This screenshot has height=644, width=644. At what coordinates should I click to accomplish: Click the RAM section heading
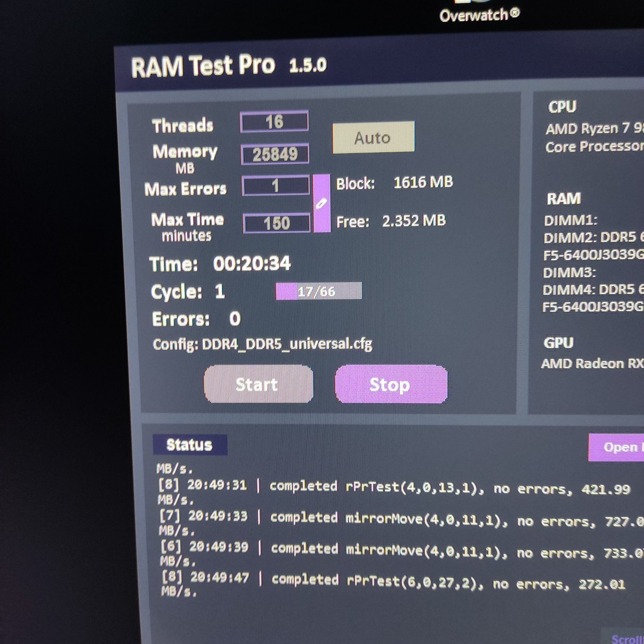tap(564, 198)
